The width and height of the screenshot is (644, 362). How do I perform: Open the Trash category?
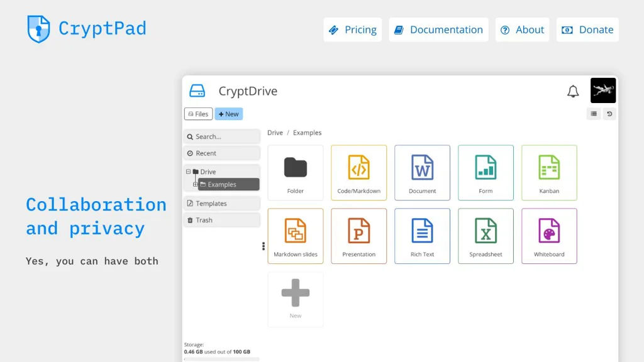222,220
